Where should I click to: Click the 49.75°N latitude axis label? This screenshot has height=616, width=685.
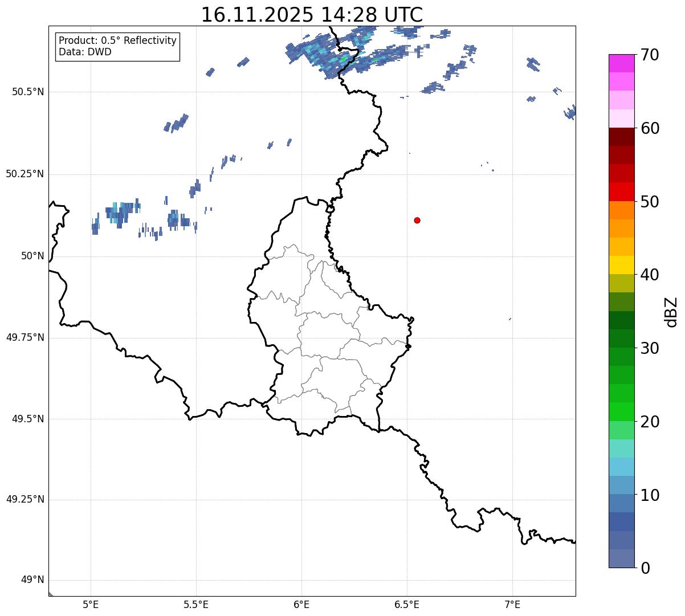point(25,337)
